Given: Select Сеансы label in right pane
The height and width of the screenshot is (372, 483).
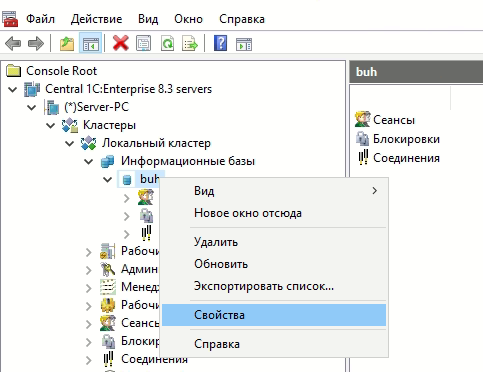Looking at the screenshot, I should [x=394, y=120].
